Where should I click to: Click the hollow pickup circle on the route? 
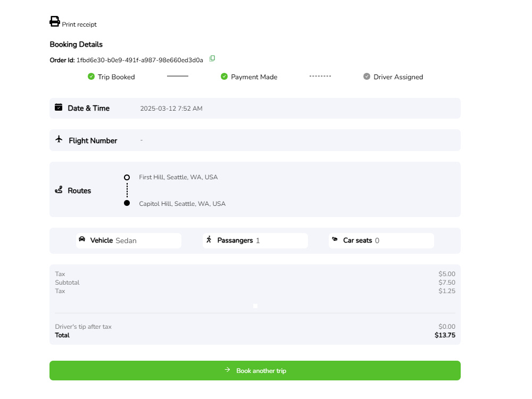127,178
